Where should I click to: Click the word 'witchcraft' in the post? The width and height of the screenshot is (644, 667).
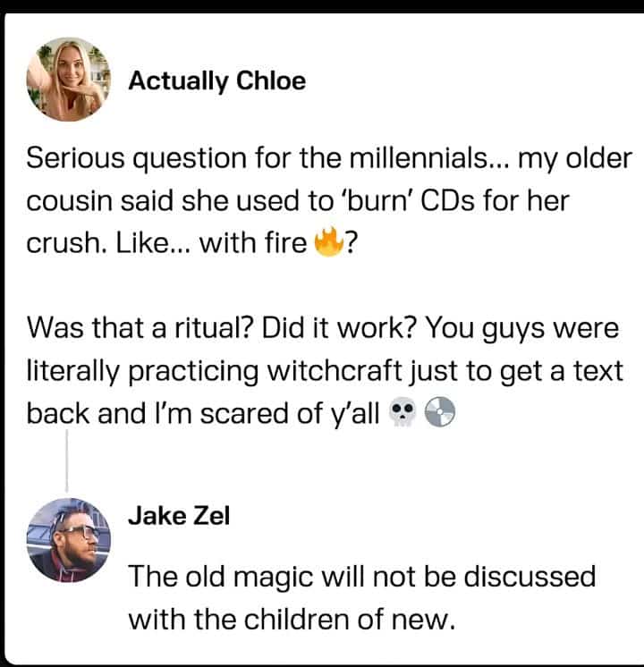click(335, 370)
